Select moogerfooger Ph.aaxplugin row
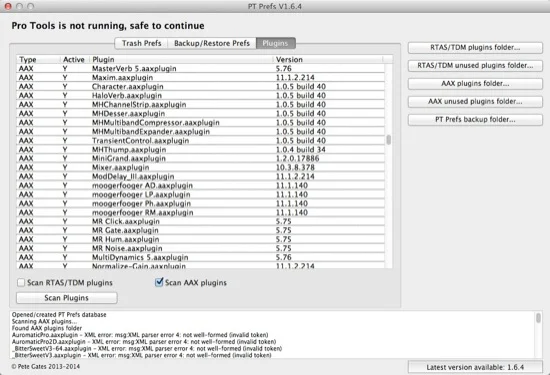The width and height of the screenshot is (550, 375). pos(201,203)
